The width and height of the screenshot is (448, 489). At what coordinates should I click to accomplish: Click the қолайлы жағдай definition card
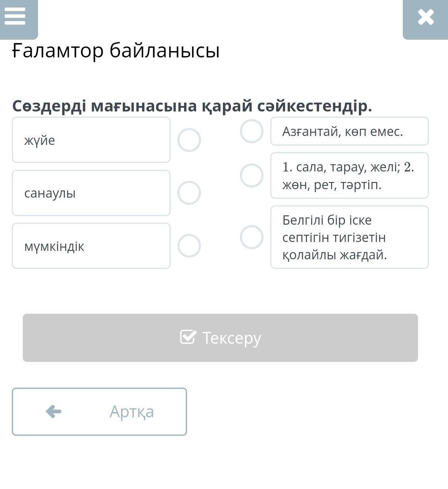[x=349, y=237]
